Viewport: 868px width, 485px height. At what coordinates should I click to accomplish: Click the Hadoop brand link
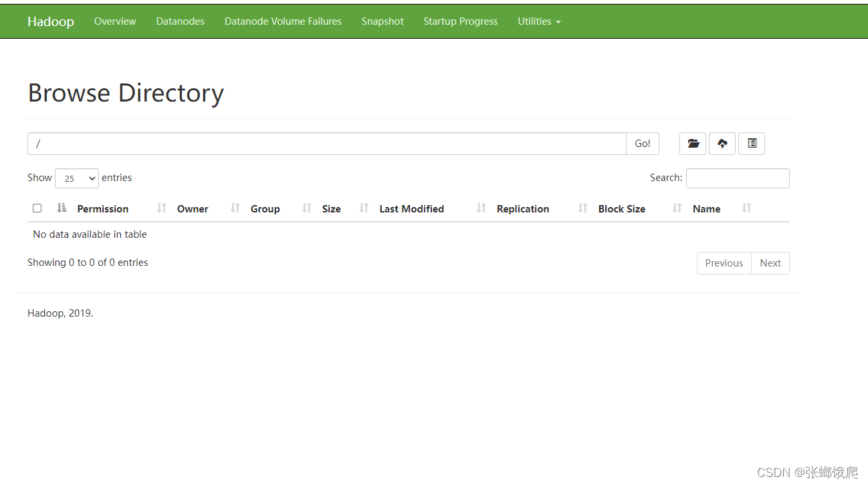click(x=51, y=21)
